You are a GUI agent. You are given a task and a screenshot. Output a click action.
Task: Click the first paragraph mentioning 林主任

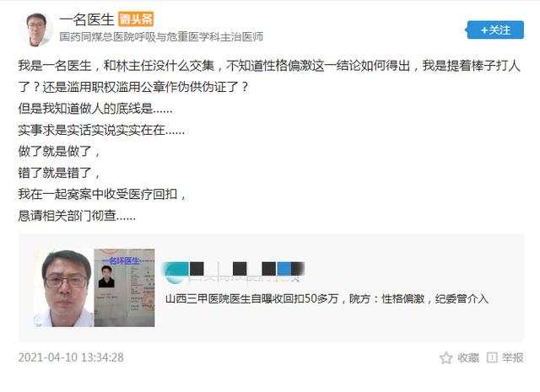(x=269, y=76)
